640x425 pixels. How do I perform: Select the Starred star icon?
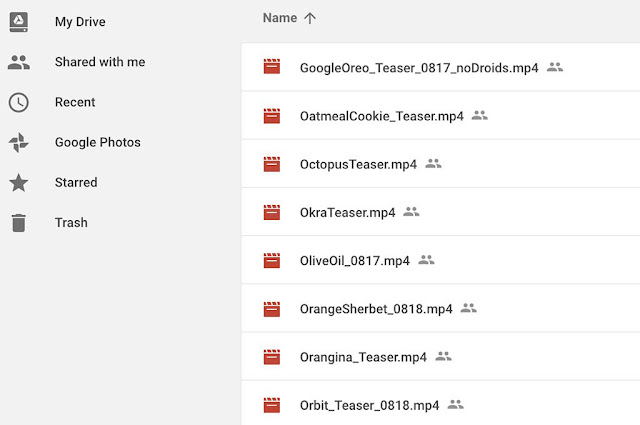tap(19, 182)
